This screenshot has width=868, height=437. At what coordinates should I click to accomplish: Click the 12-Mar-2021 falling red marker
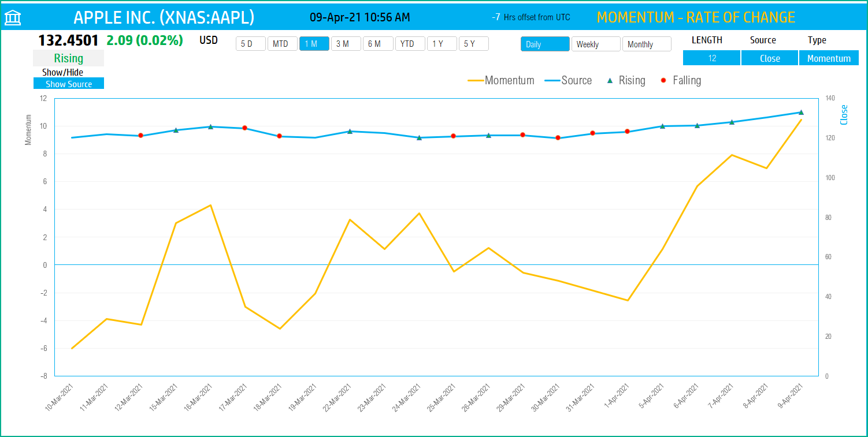(x=140, y=136)
